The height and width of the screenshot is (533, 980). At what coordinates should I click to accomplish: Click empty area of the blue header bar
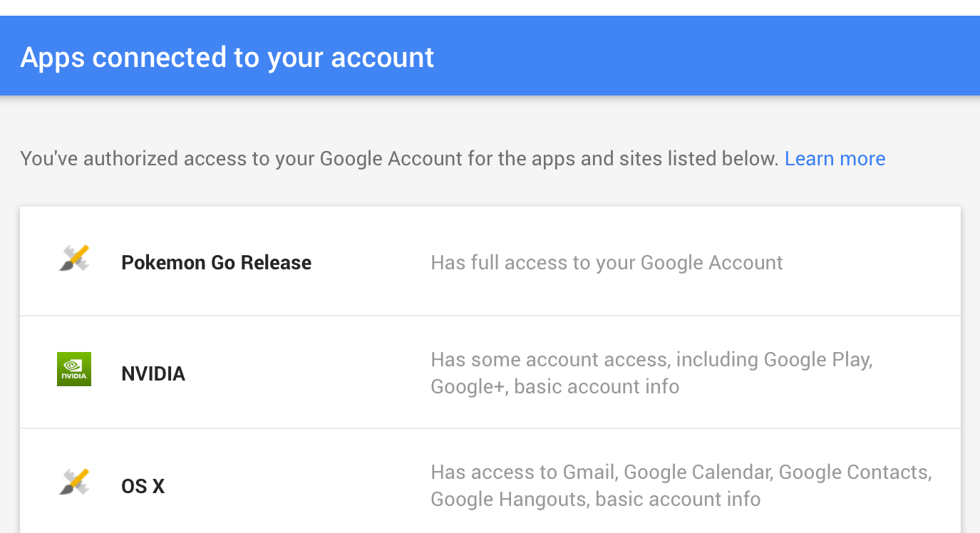coord(713,57)
